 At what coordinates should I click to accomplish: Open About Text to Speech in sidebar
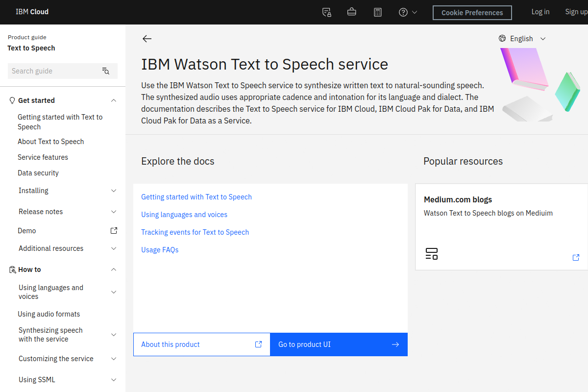click(x=51, y=142)
